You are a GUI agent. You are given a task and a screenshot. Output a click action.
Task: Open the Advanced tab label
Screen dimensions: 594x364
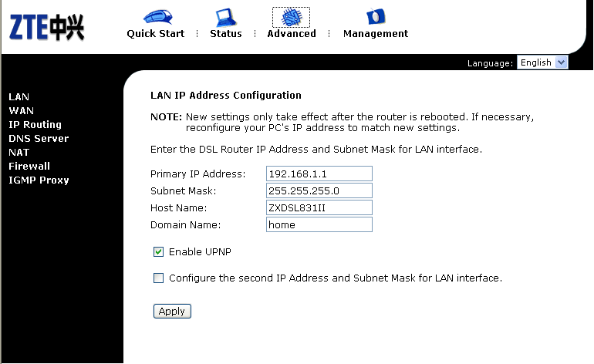292,34
